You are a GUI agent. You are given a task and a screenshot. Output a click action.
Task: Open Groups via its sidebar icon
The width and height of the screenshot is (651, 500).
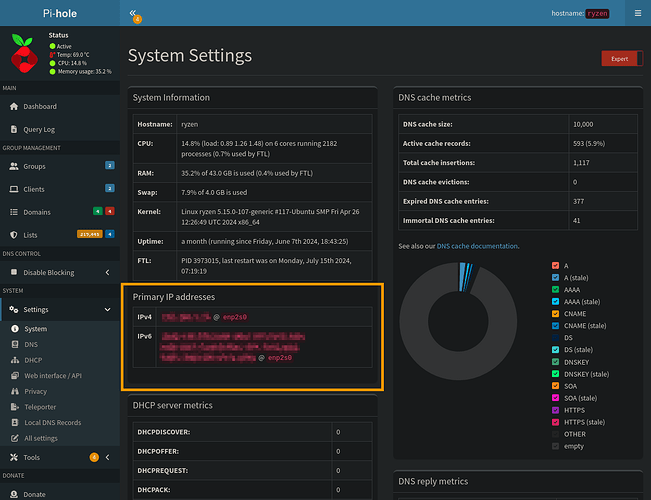point(12,166)
